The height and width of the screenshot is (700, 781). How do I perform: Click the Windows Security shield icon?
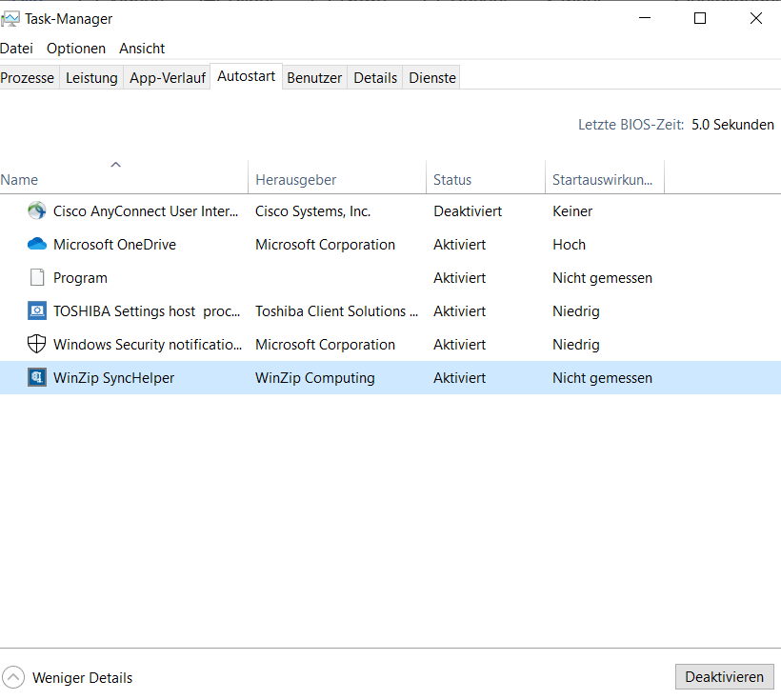[37, 344]
